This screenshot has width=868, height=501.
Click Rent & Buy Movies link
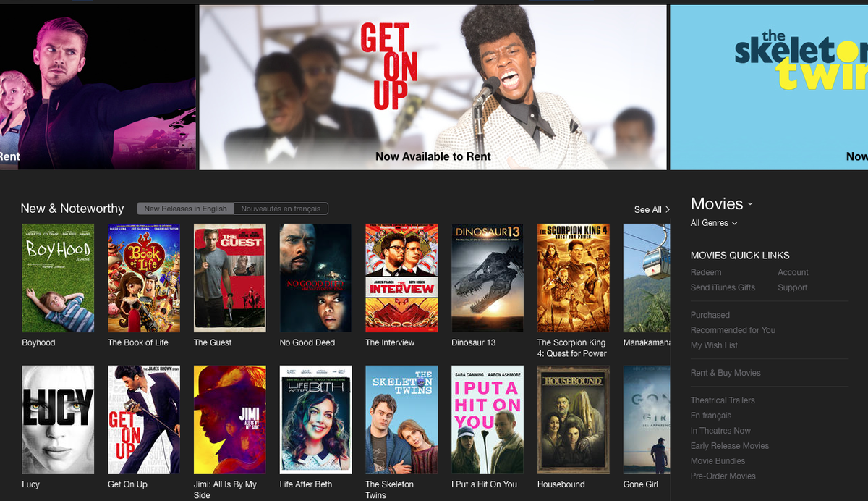coord(726,373)
